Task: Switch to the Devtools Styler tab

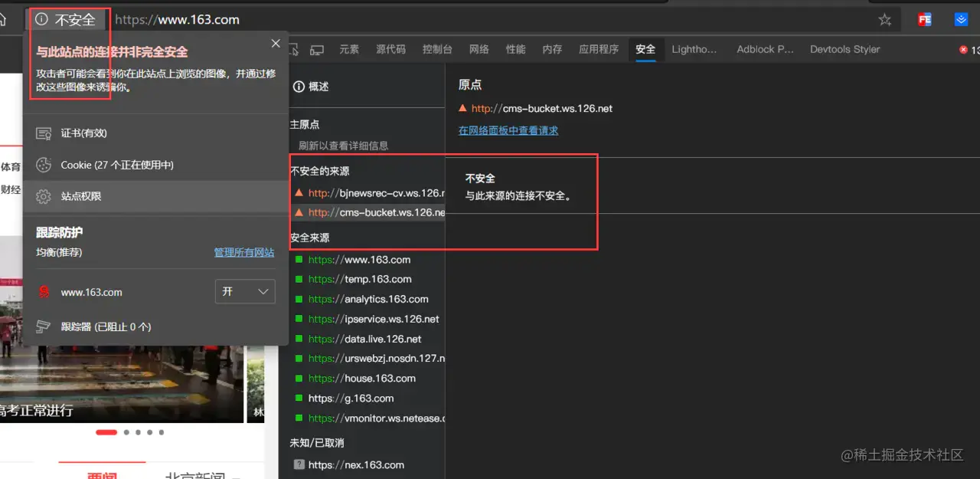Action: coord(845,49)
